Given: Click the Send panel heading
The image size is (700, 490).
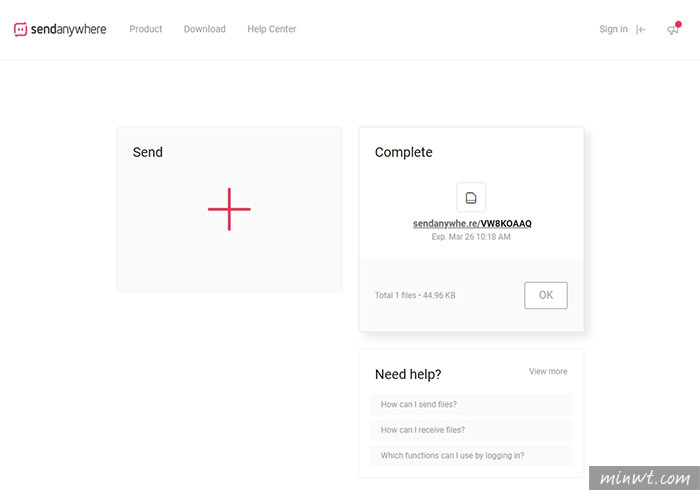Looking at the screenshot, I should [148, 152].
